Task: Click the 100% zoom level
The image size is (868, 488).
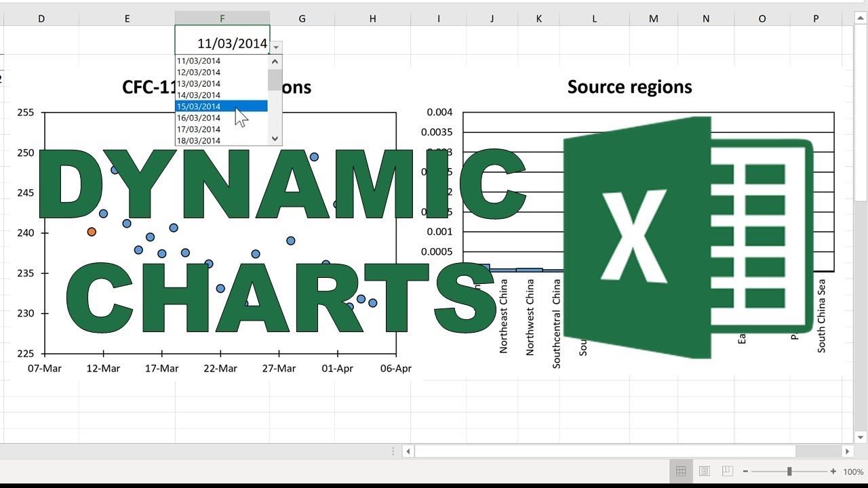Action: [853, 472]
